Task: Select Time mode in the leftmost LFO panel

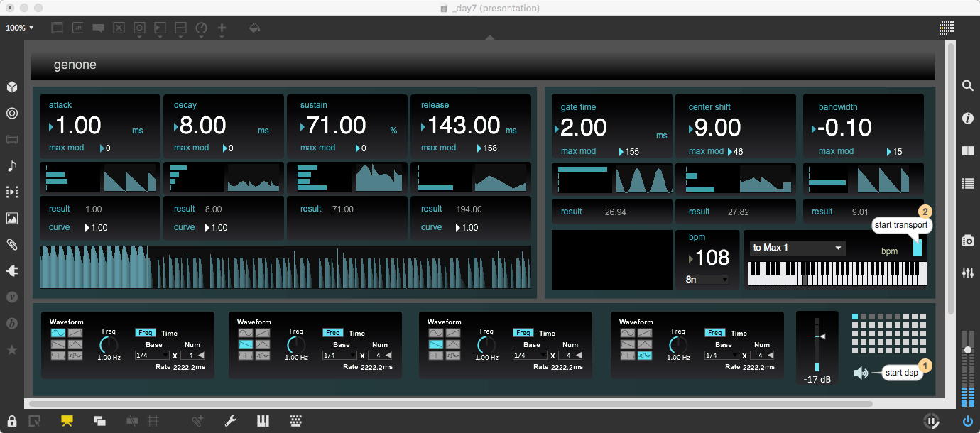Action: [x=169, y=333]
